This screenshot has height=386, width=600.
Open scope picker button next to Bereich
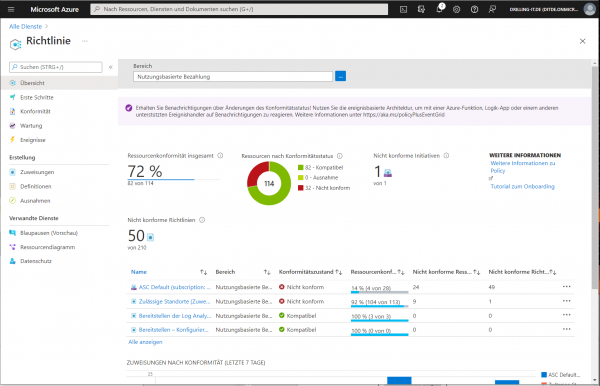(341, 76)
